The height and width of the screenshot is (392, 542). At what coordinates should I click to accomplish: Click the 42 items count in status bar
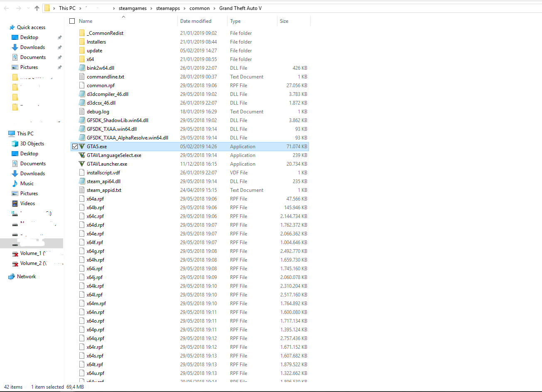tap(13, 387)
